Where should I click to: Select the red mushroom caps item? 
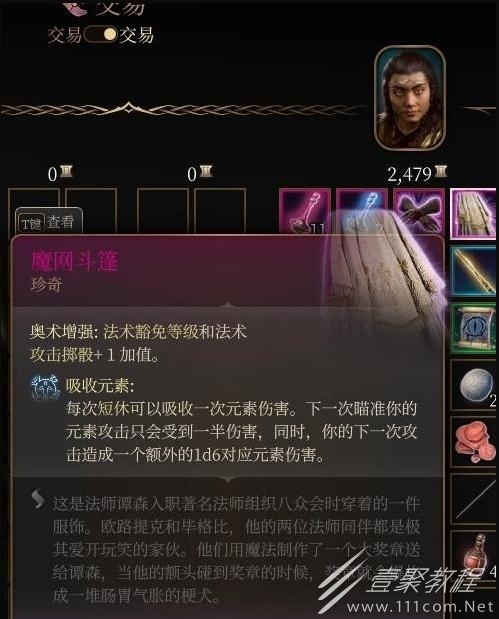coord(473,442)
